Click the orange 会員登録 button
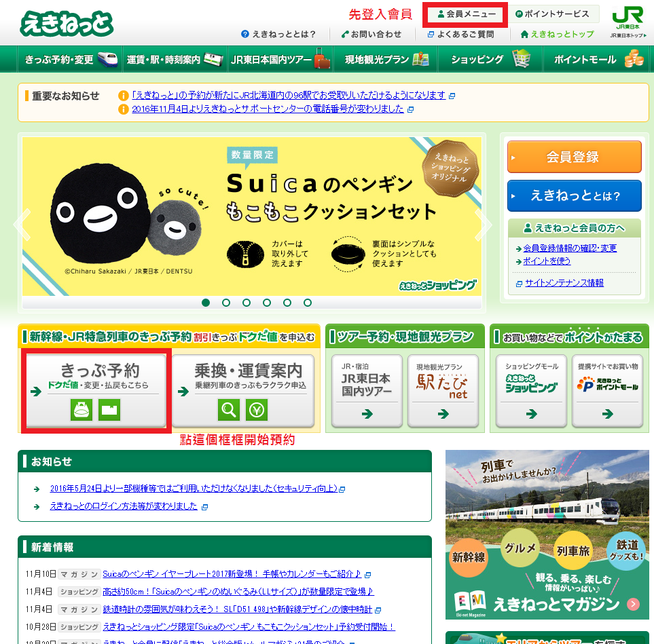This screenshot has height=644, width=654. pyautogui.click(x=575, y=157)
